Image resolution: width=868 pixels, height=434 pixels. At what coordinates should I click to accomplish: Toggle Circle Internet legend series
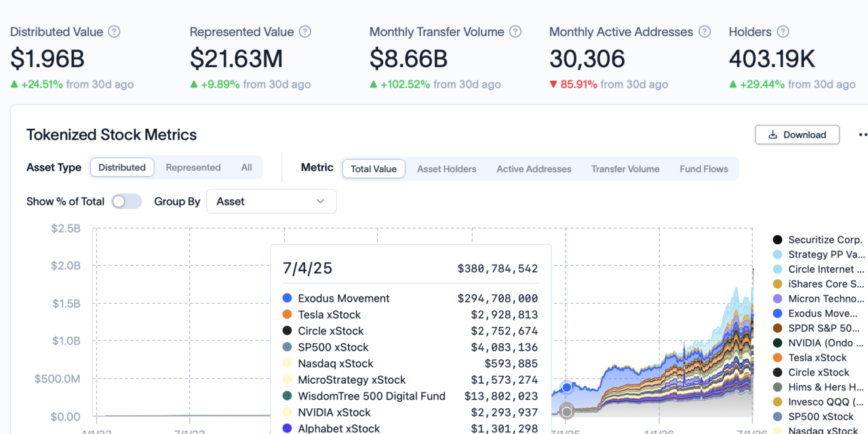818,269
